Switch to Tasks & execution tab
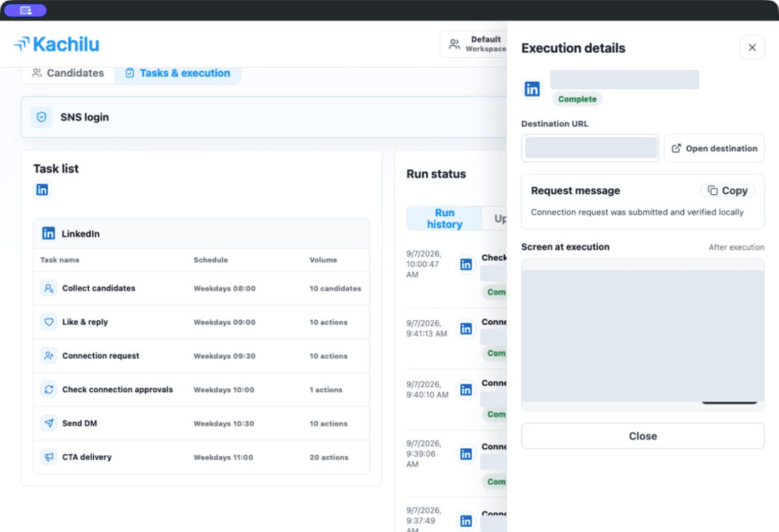Screen dimensions: 779x532 tap(178, 73)
